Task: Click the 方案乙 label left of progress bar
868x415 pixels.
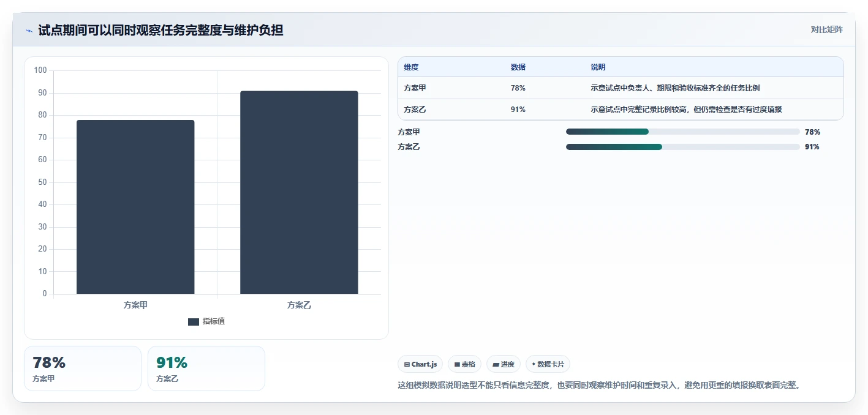Action: 409,147
